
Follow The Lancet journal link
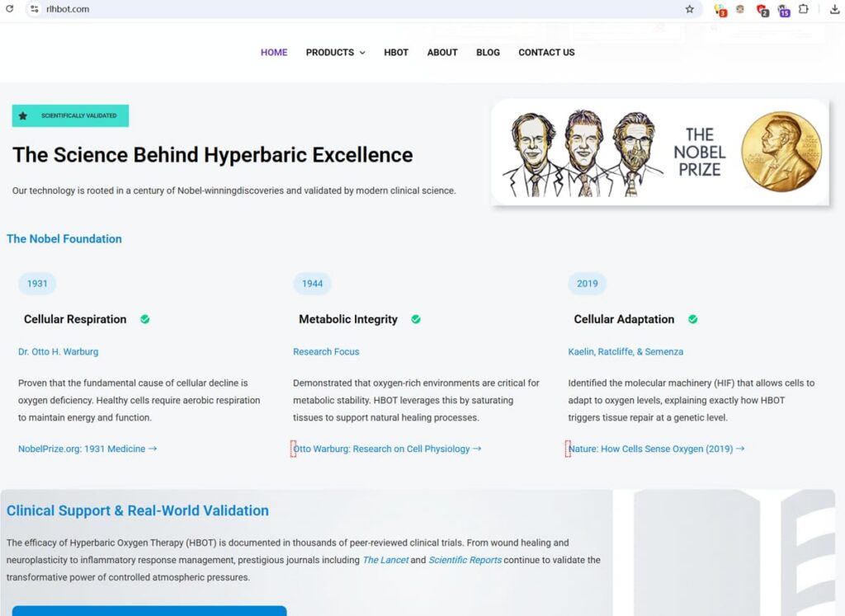(x=385, y=560)
